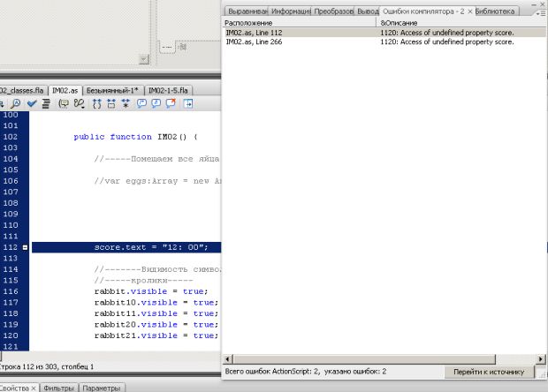
Task: Click the rabbit.visible = true line
Action: pyautogui.click(x=151, y=291)
